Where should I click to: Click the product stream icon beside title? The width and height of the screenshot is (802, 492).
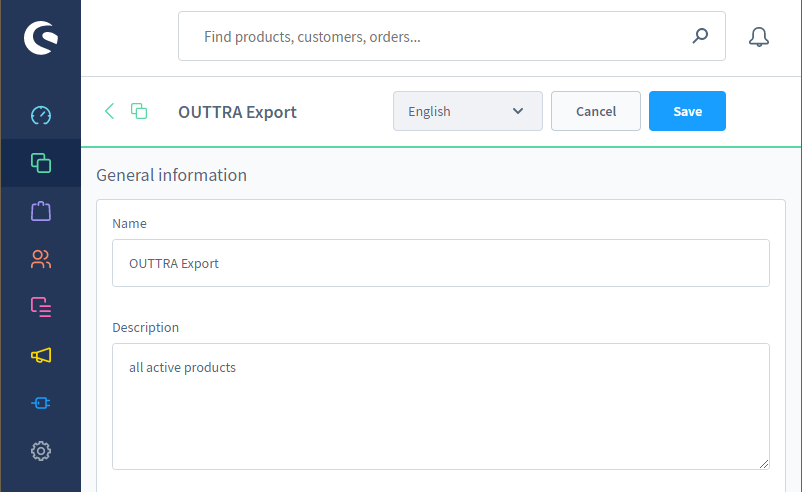[x=139, y=111]
